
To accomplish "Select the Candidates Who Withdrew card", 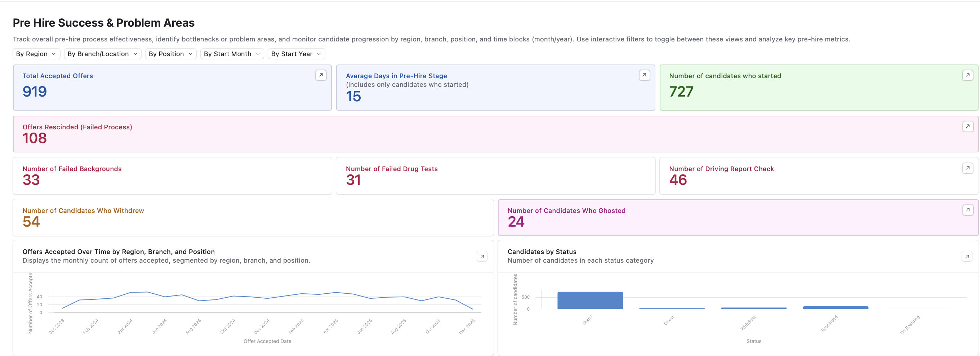I will [x=253, y=218].
